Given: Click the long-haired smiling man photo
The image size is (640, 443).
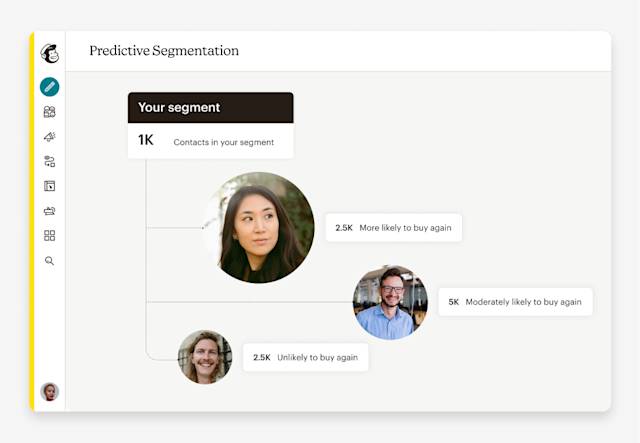Looking at the screenshot, I should coord(205,357).
